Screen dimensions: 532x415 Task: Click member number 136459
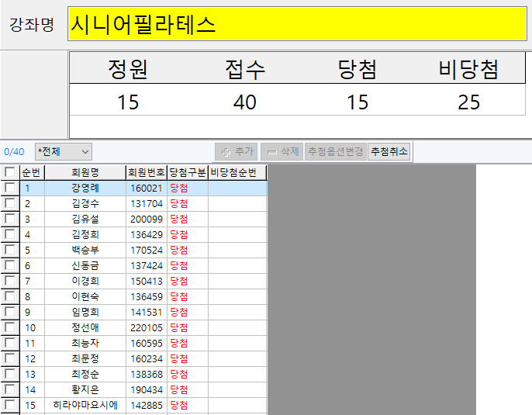point(147,297)
